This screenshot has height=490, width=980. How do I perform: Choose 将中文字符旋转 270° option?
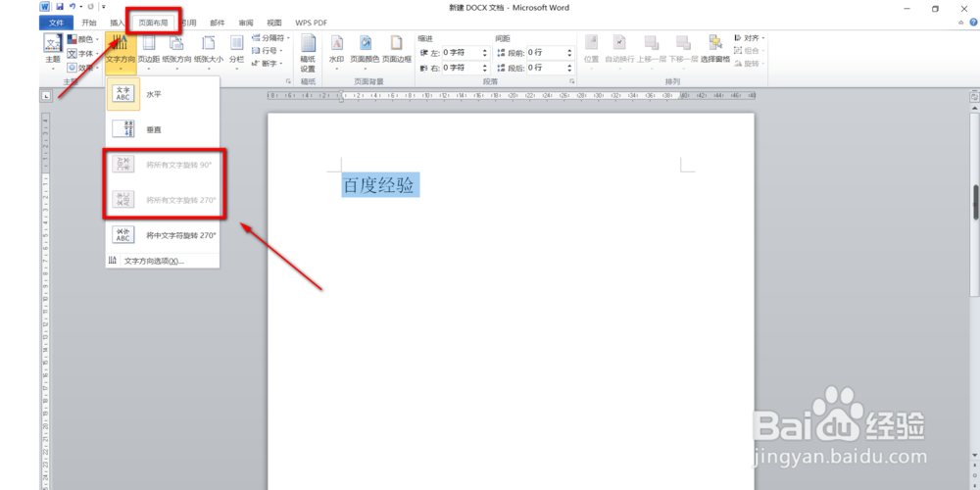[163, 235]
